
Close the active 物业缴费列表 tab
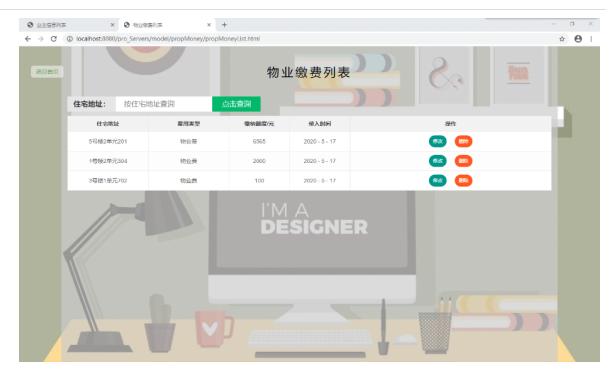coord(209,25)
